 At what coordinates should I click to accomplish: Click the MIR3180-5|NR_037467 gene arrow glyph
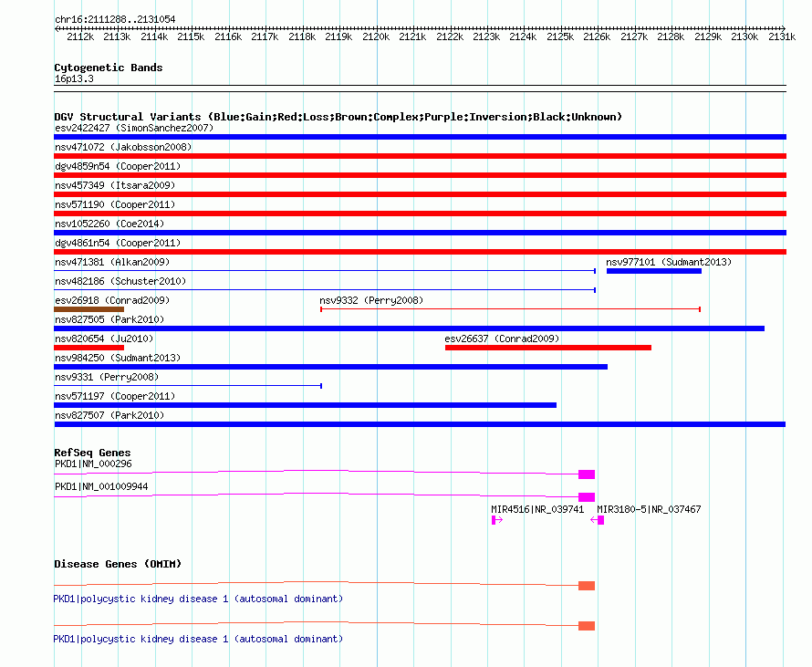pos(597,520)
